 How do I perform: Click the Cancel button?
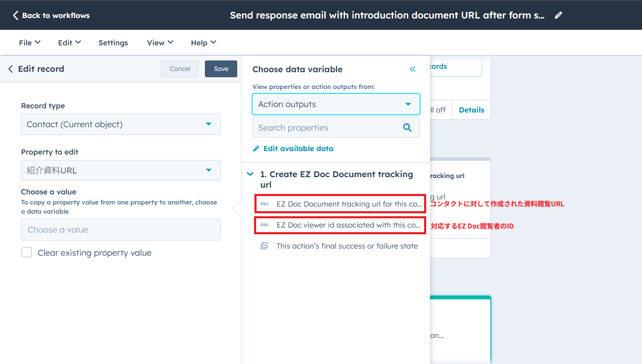point(180,69)
